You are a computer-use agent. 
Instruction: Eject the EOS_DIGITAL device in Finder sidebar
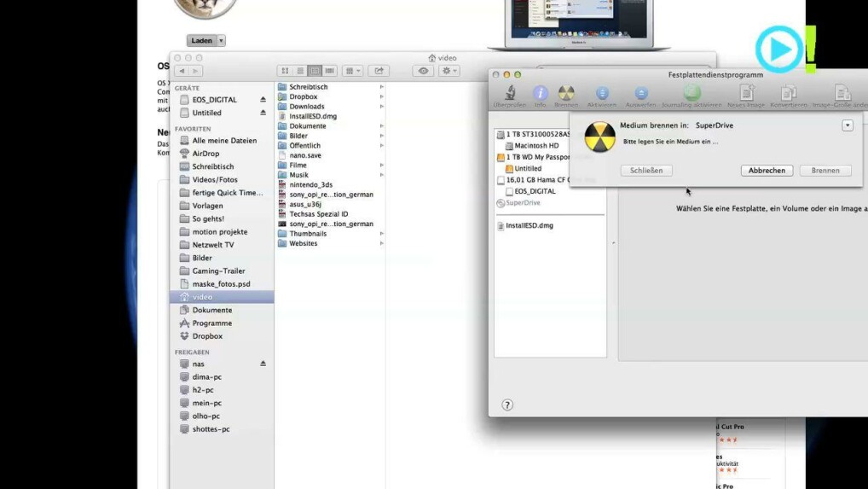coord(263,100)
